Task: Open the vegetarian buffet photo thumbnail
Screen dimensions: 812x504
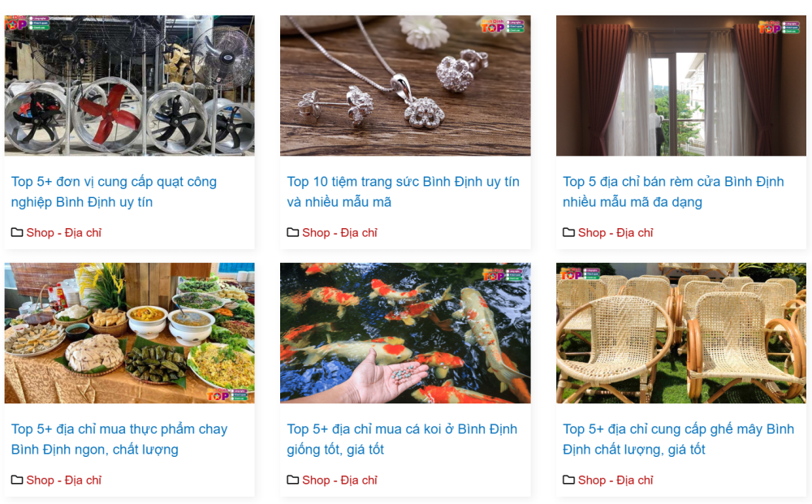Action: (x=129, y=333)
